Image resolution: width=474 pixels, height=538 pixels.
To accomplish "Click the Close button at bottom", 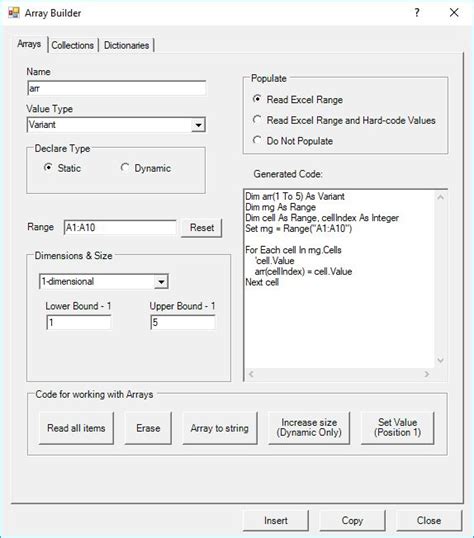I will tap(429, 521).
